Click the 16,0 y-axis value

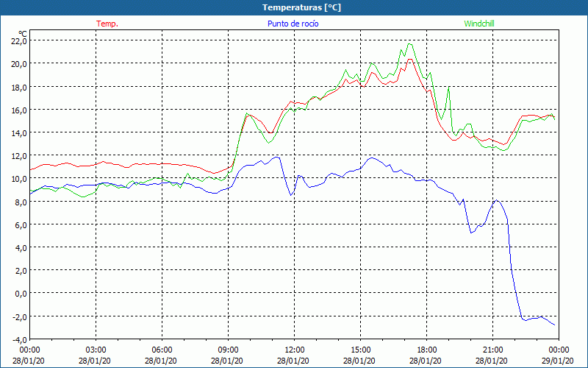20,110
